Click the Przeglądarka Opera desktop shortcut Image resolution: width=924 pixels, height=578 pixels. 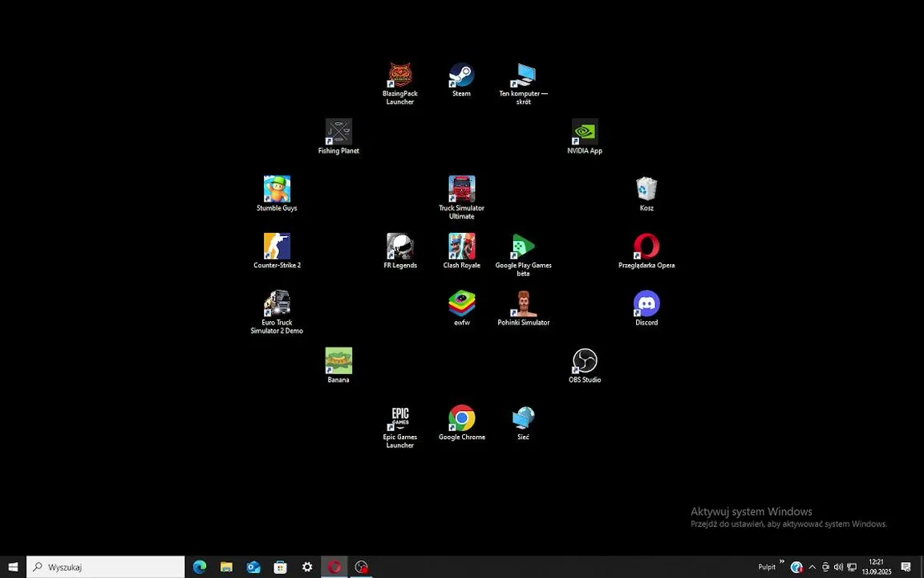646,250
